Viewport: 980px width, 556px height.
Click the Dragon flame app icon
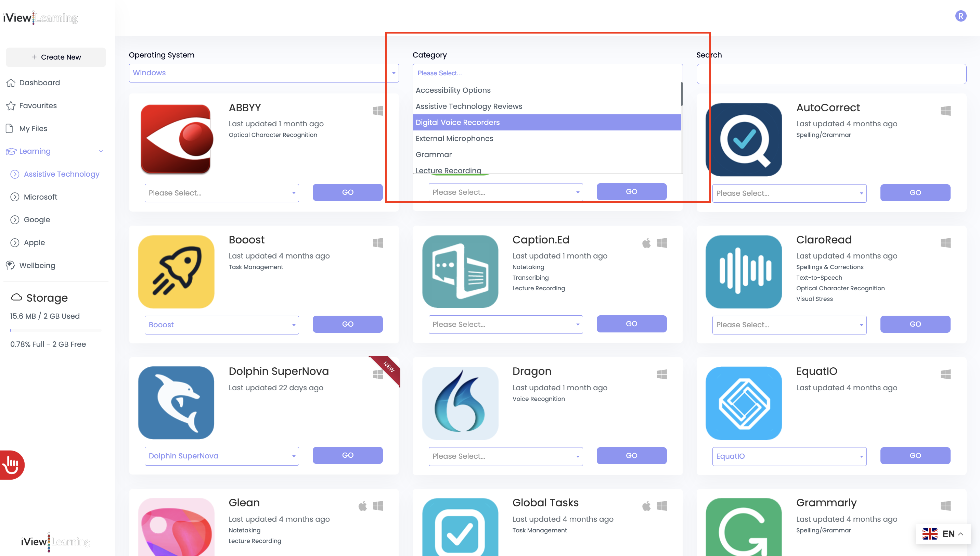point(460,403)
